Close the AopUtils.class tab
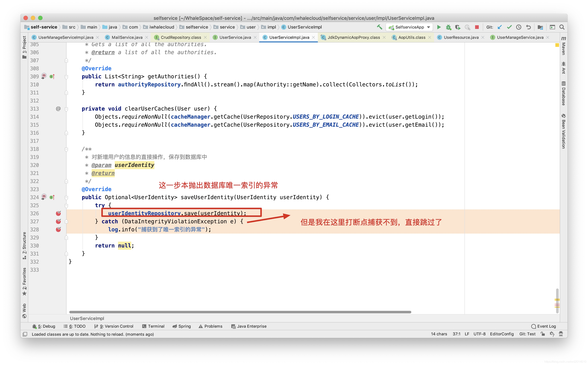This screenshot has width=588, height=365. [x=429, y=37]
